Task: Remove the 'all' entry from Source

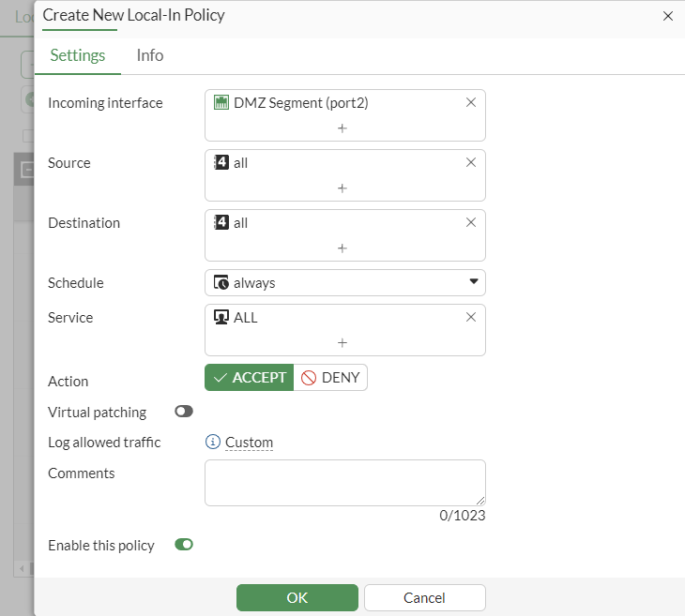Action: click(x=471, y=162)
